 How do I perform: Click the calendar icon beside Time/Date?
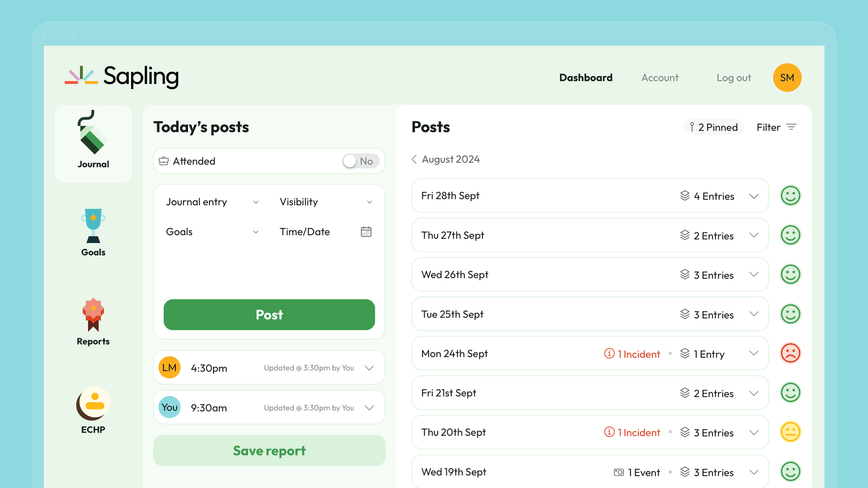pos(366,232)
